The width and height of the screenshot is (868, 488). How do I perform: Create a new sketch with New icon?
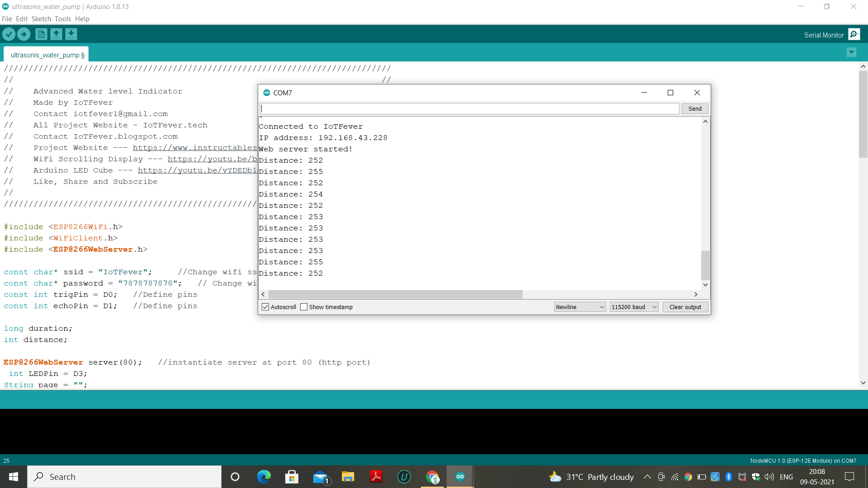(x=41, y=34)
